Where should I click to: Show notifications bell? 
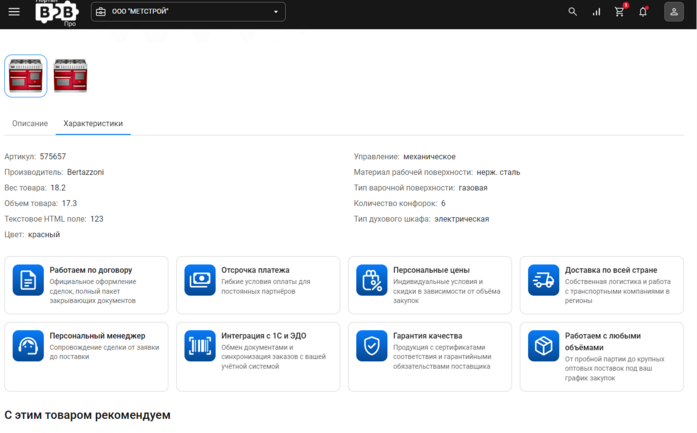(x=643, y=12)
